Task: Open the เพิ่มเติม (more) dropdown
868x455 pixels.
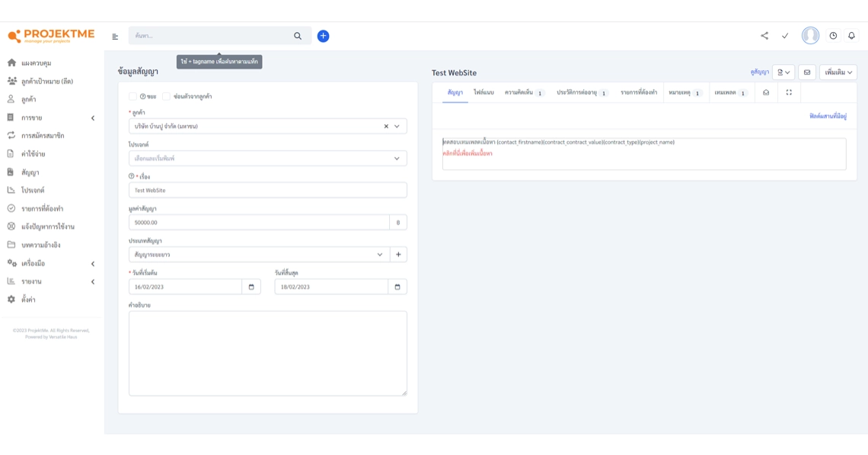Action: pos(838,72)
